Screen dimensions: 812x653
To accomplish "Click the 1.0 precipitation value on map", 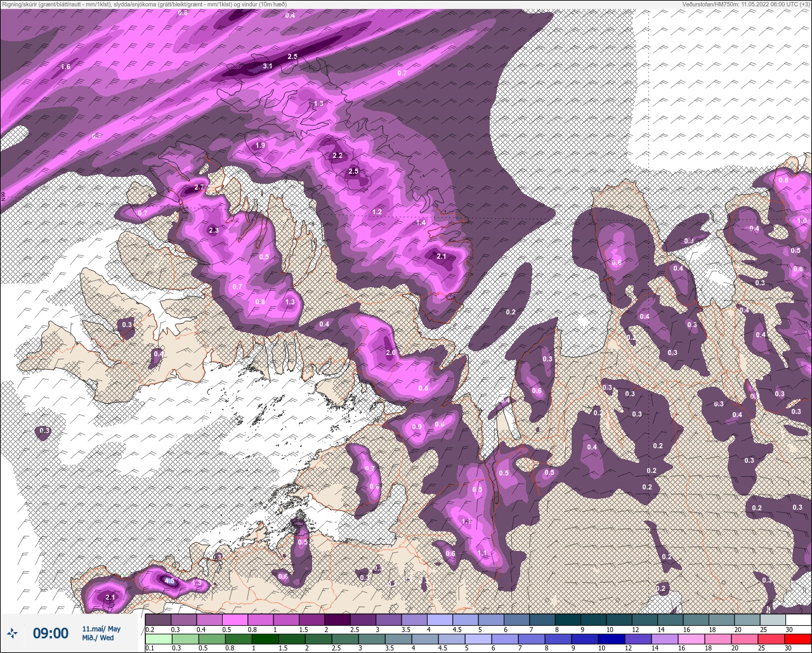I will pyautogui.click(x=802, y=221).
